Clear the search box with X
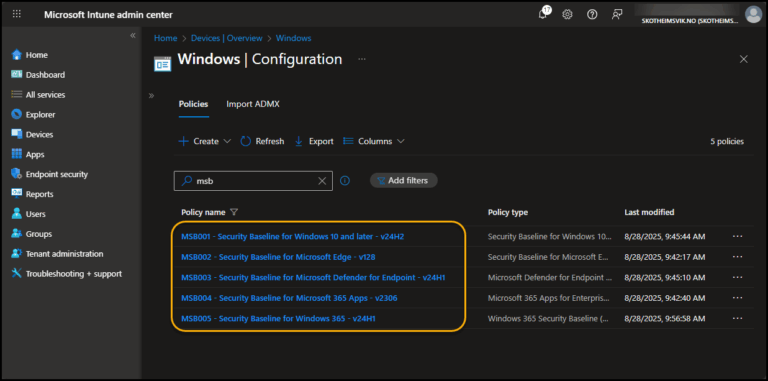Screen dimensions: 768x381 coord(322,181)
